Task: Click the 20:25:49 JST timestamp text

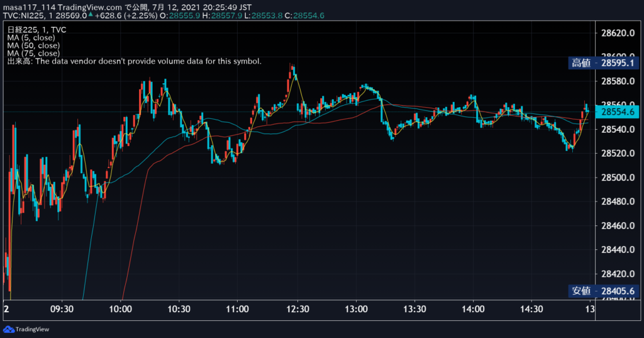Action: tap(227, 8)
